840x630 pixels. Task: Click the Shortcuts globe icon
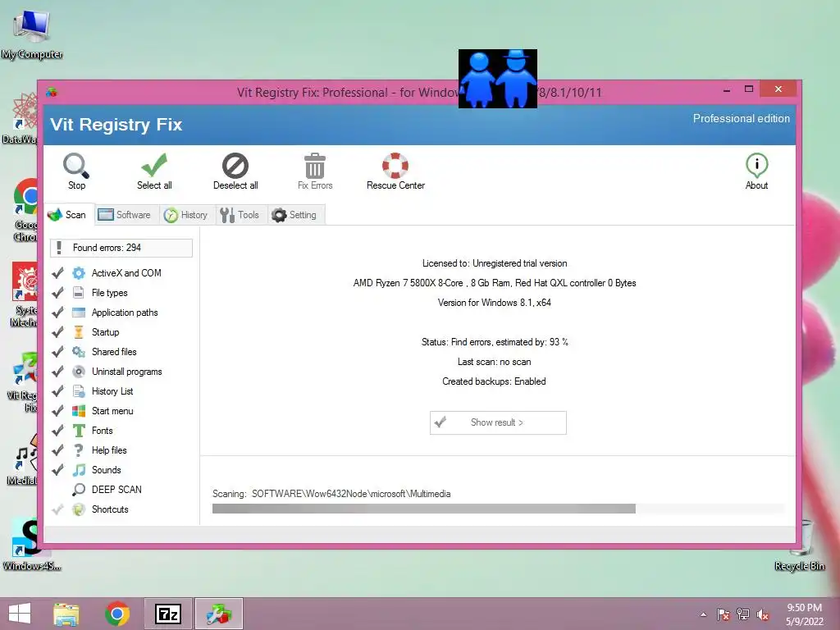[79, 509]
